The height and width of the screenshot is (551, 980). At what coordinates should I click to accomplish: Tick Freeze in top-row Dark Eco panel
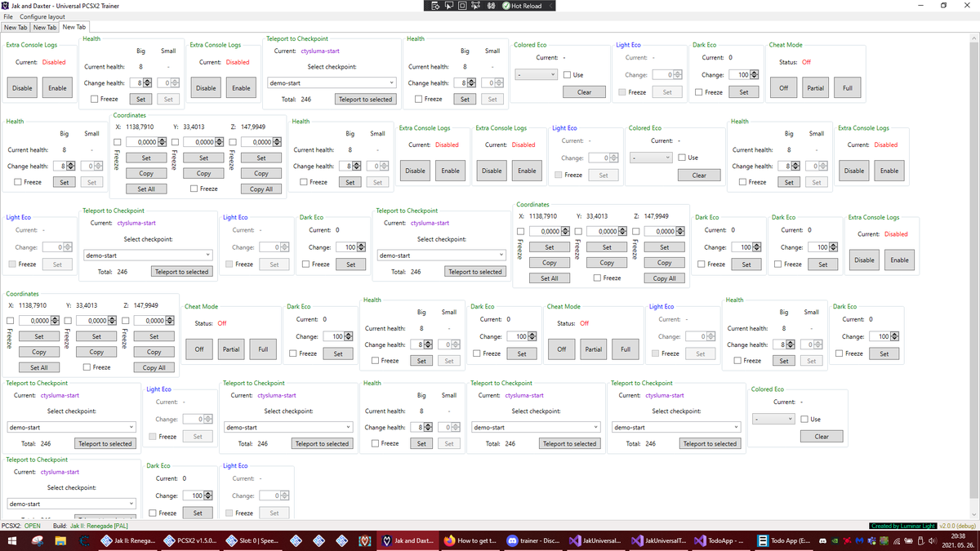coord(700,92)
